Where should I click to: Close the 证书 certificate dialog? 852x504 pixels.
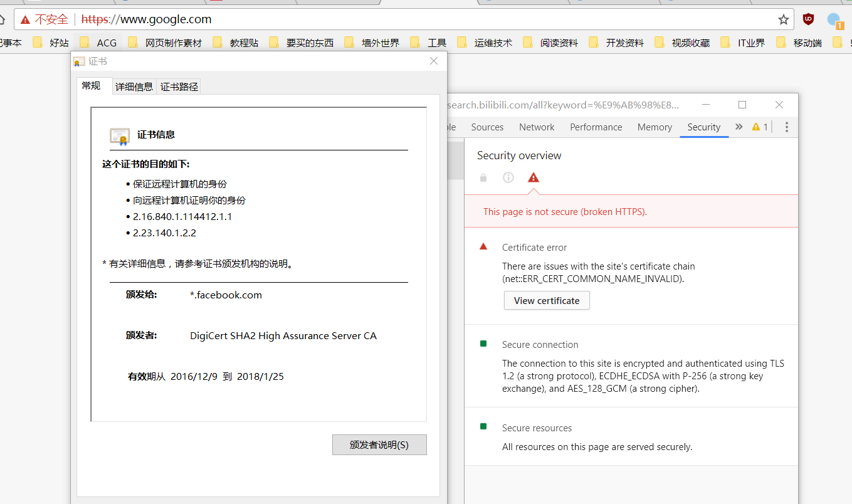click(433, 61)
